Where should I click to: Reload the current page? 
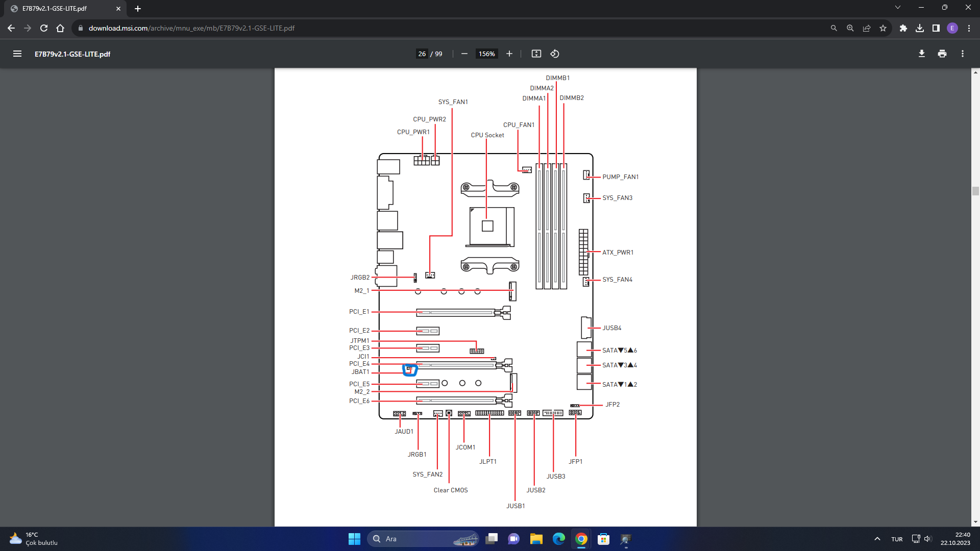click(44, 28)
